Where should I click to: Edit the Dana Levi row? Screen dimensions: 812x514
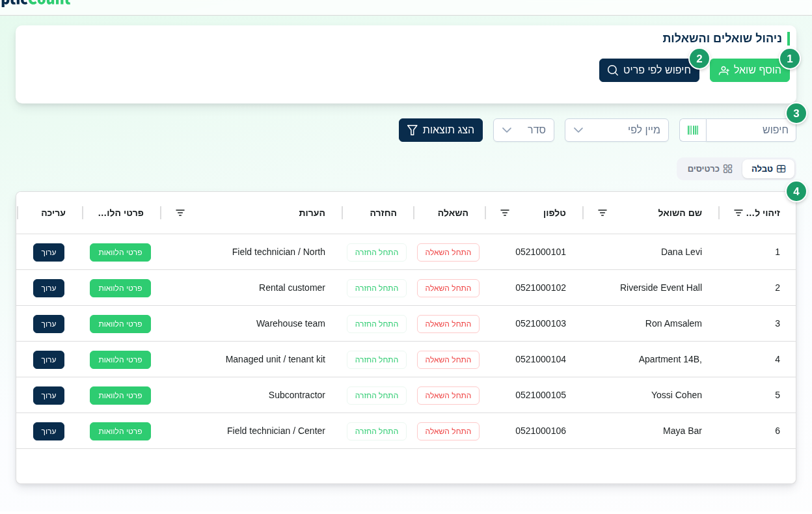(x=49, y=252)
